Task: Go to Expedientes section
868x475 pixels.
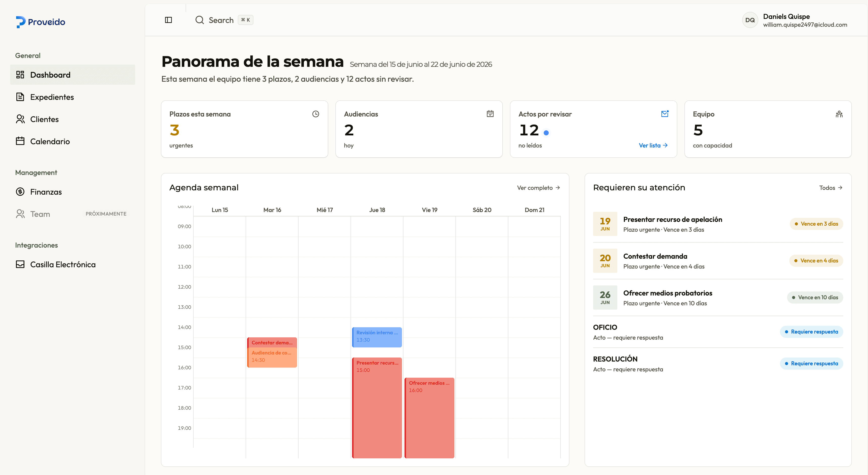Action: click(73, 97)
